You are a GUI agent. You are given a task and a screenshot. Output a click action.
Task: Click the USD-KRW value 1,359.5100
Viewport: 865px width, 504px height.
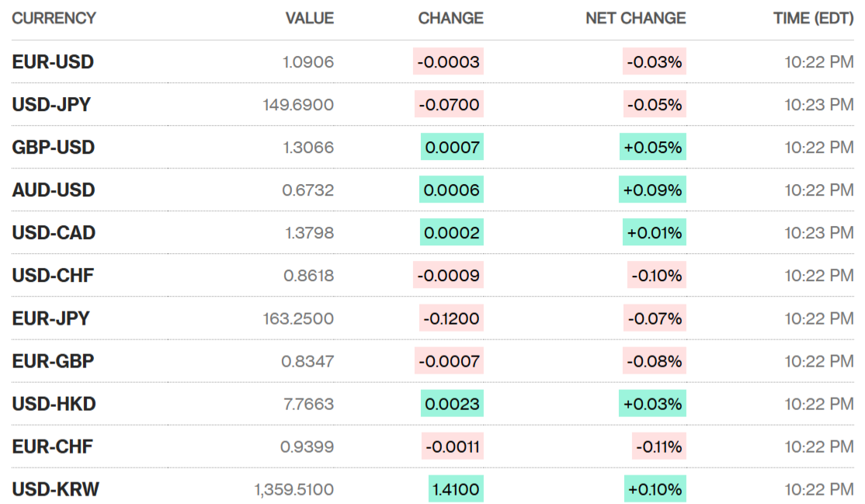(294, 489)
